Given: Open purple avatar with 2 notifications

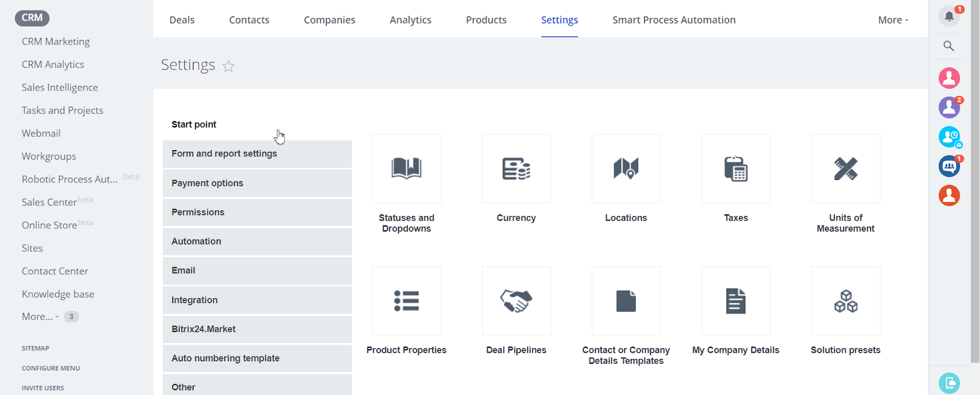Looking at the screenshot, I should [x=949, y=107].
